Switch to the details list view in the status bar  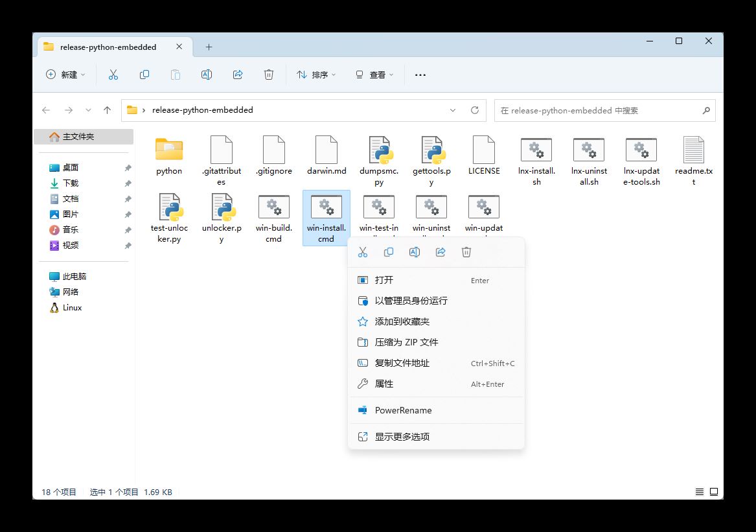(700, 492)
